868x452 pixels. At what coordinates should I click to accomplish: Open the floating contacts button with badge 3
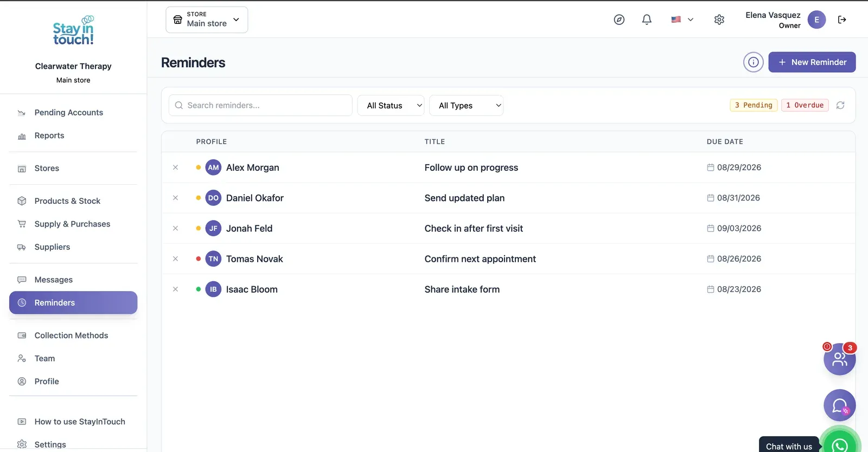[839, 359]
